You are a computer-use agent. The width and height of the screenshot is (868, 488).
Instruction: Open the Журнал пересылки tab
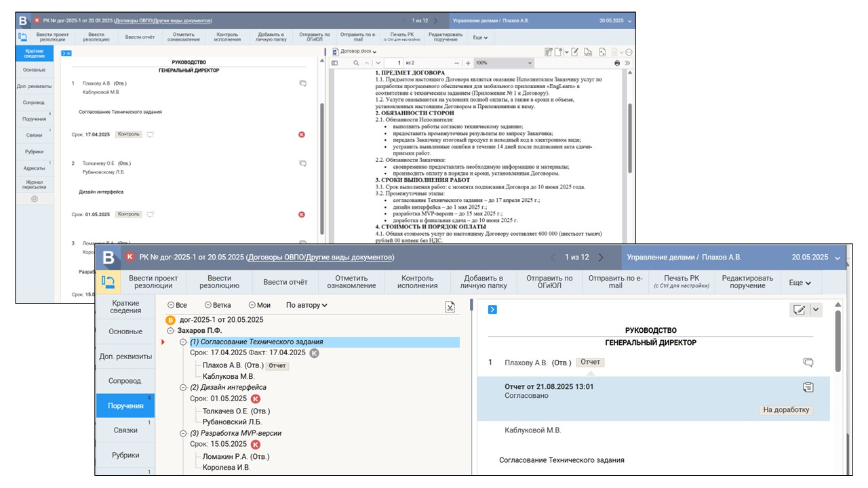[x=35, y=184]
